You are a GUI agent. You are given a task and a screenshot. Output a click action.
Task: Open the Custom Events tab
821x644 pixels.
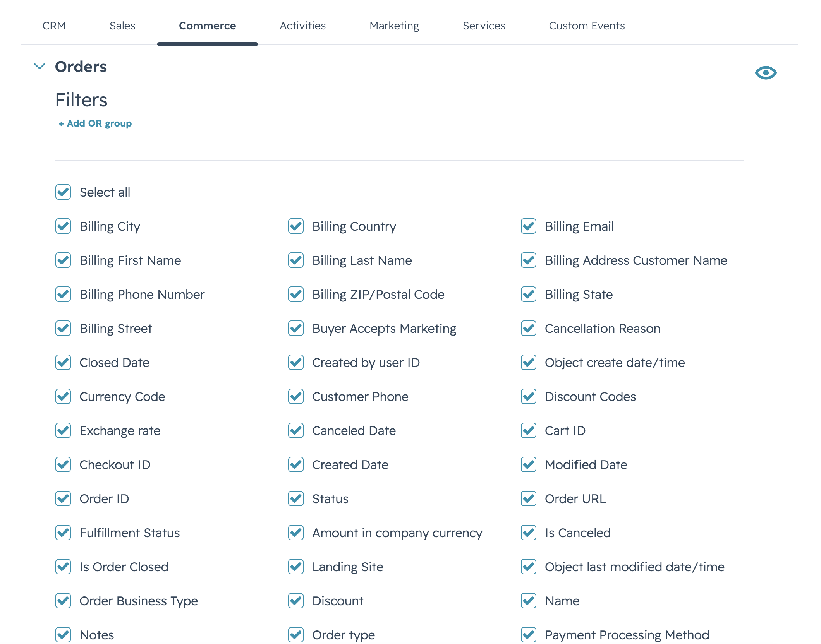pos(587,26)
